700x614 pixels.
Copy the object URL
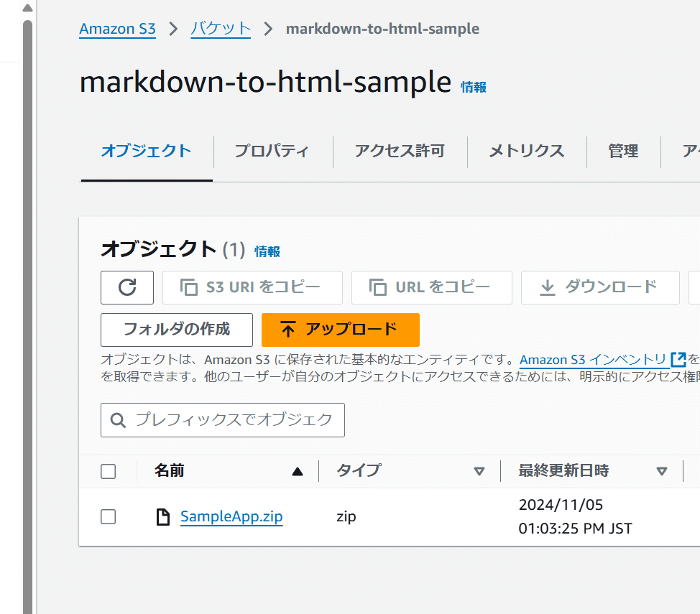point(431,287)
